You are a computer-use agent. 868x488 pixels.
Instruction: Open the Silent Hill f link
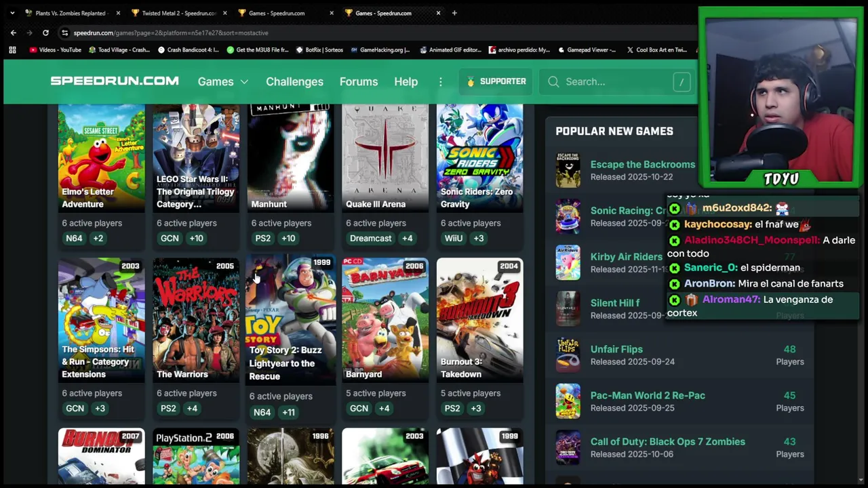pos(614,303)
